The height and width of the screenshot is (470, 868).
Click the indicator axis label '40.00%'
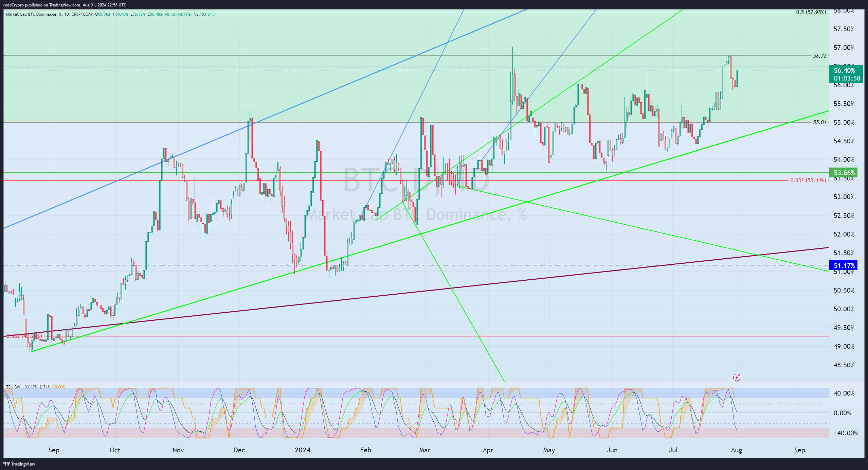pyautogui.click(x=844, y=393)
